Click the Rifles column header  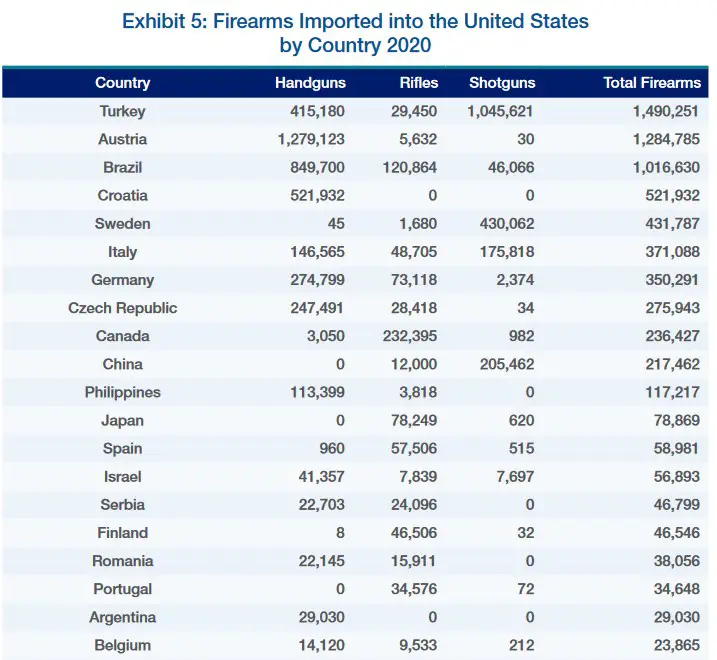pyautogui.click(x=418, y=83)
